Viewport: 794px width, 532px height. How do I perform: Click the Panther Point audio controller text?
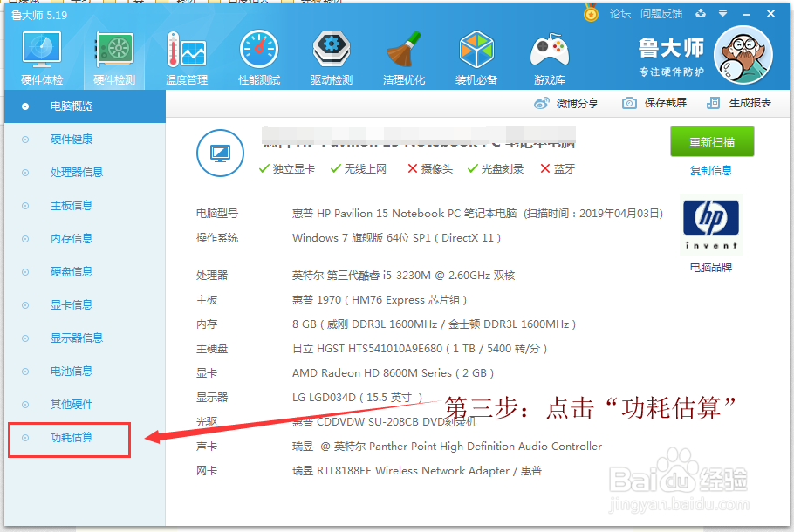click(x=447, y=447)
